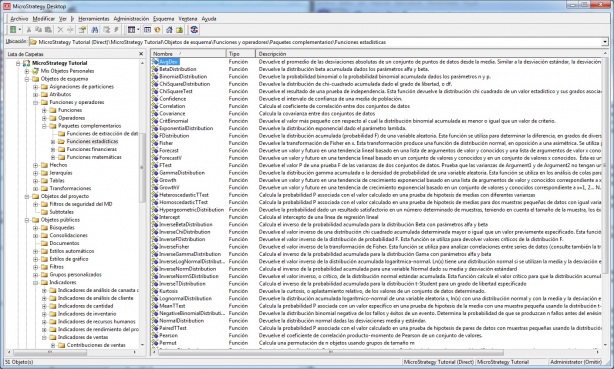
Task: Open the Administración menu
Action: [x=131, y=19]
